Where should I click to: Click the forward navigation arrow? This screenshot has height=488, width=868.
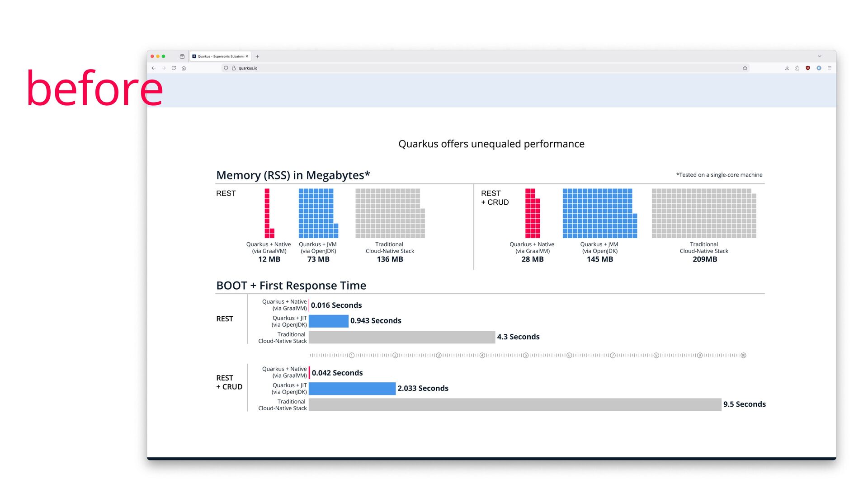pyautogui.click(x=164, y=68)
